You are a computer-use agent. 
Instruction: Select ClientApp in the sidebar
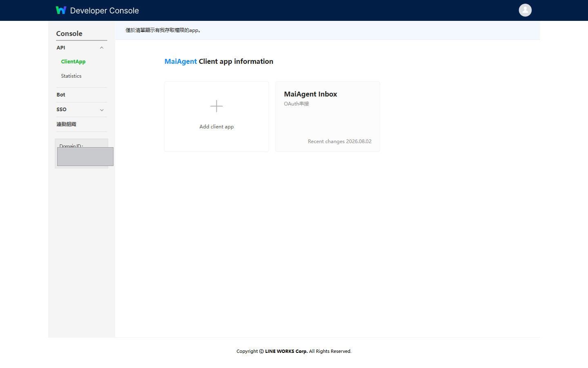pos(73,62)
